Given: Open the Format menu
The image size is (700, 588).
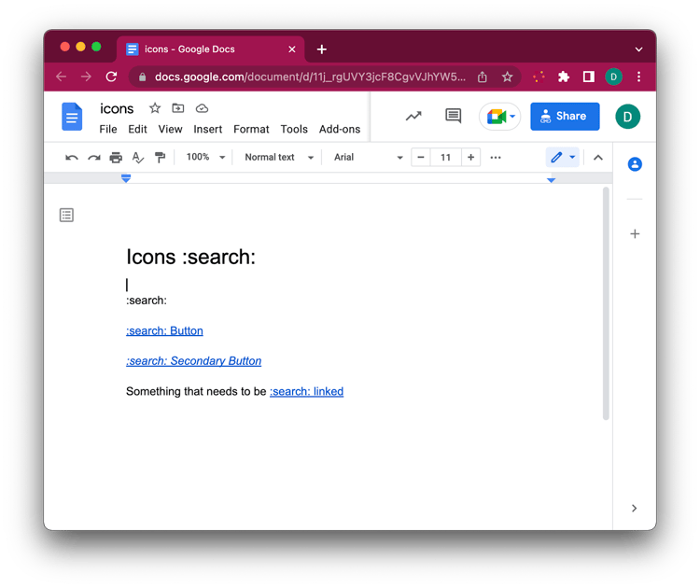Looking at the screenshot, I should [251, 130].
